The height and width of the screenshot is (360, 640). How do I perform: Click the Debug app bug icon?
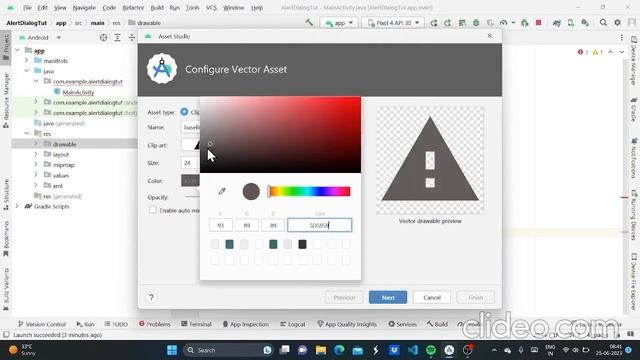[x=476, y=23]
